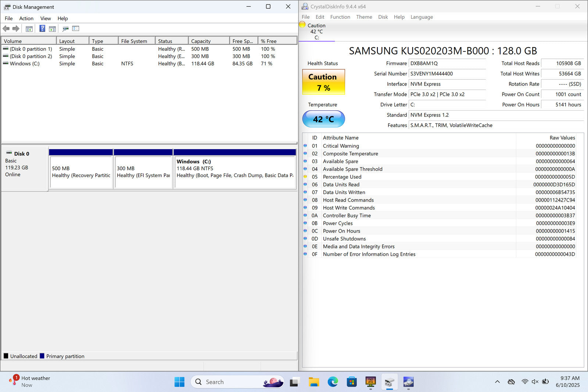Click the Show/Hide Console Tree toolbar icon
The image size is (588, 392).
pyautogui.click(x=29, y=29)
